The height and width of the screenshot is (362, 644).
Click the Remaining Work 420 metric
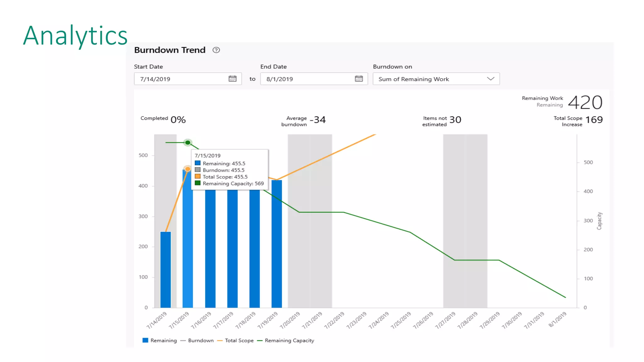(585, 102)
